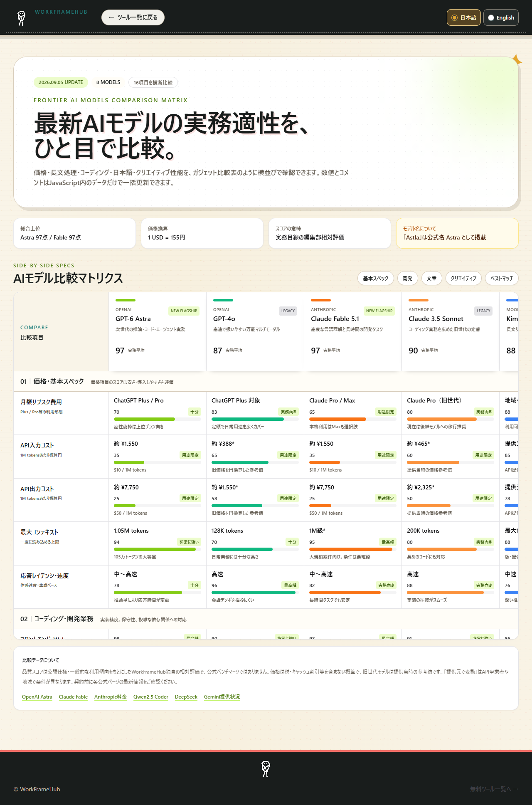532x805 pixels.
Task: Open the Gemini提供状況 link
Action: (222, 697)
